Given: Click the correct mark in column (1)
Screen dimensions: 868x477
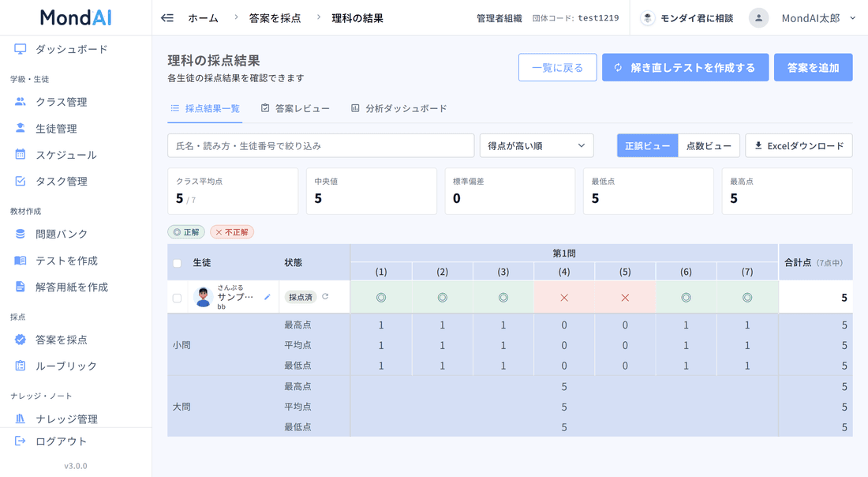Looking at the screenshot, I should (381, 298).
